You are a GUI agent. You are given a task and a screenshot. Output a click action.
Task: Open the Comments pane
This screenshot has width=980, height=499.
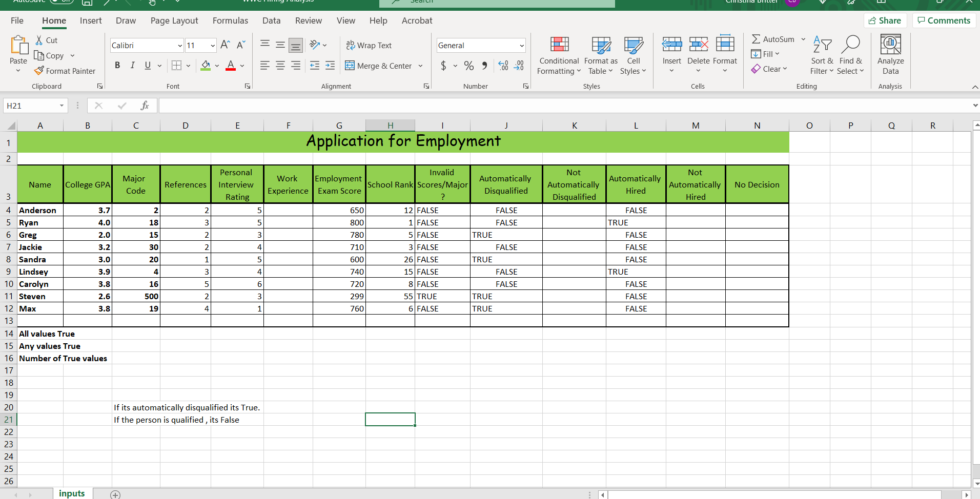pyautogui.click(x=943, y=20)
